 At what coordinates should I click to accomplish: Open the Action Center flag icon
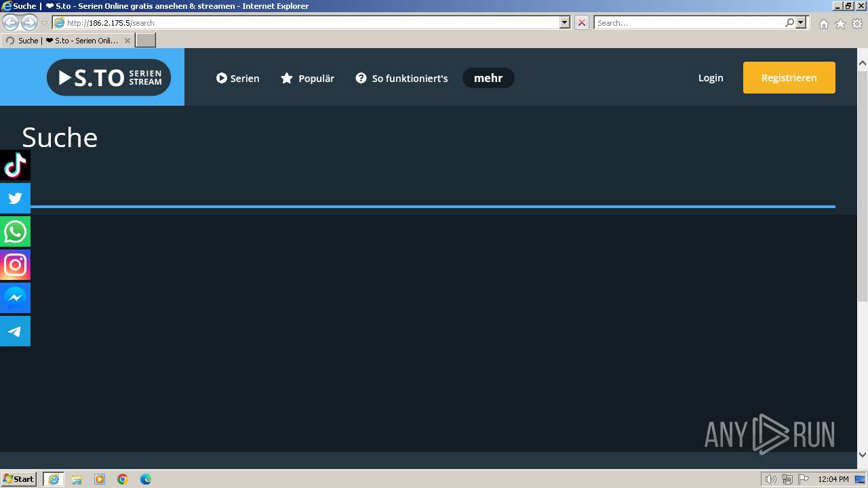(x=804, y=479)
